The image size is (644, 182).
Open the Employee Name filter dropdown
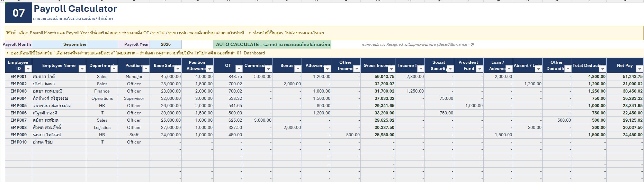[x=82, y=69]
